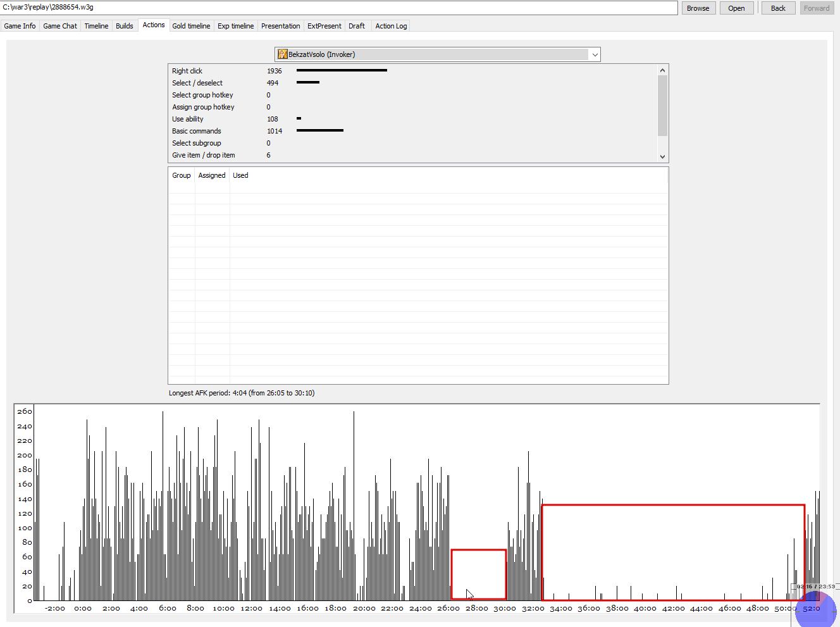Viewport: 840px width, 627px height.
Task: Open the Gold timeline tab
Action: (191, 26)
